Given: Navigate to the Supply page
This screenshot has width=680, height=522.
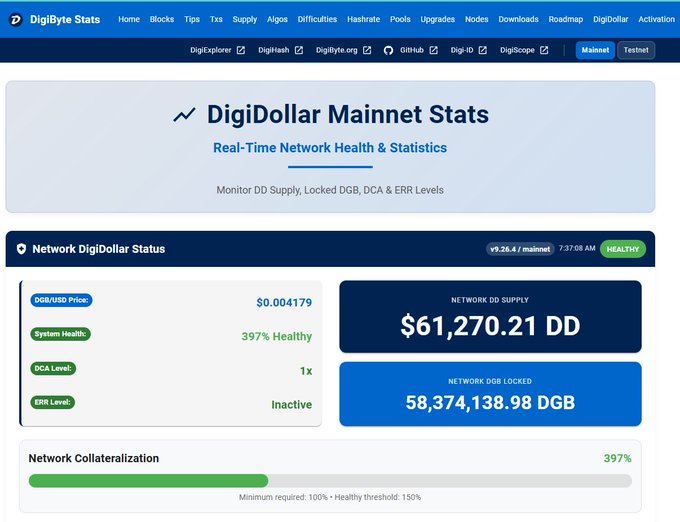Looking at the screenshot, I should (x=245, y=20).
